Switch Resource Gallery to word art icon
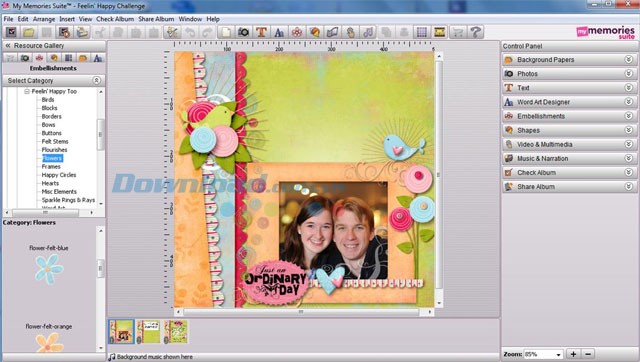Viewport: 640px width, 362px height. 98,58
